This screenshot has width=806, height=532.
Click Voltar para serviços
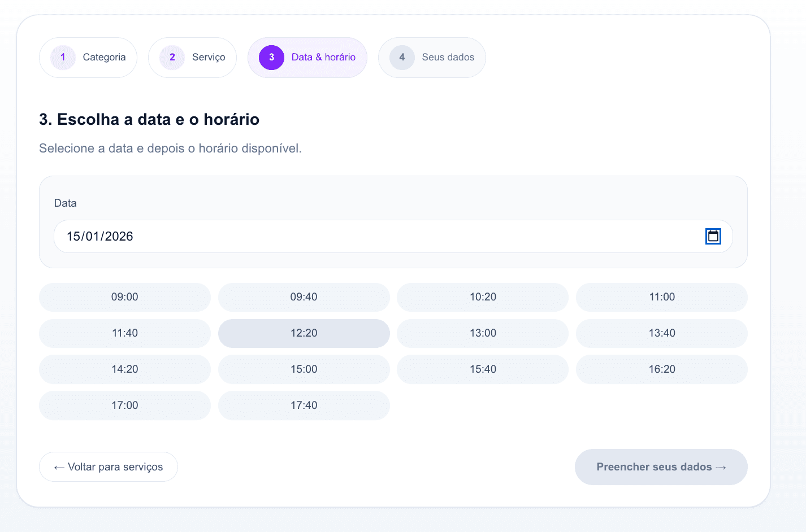click(x=108, y=466)
